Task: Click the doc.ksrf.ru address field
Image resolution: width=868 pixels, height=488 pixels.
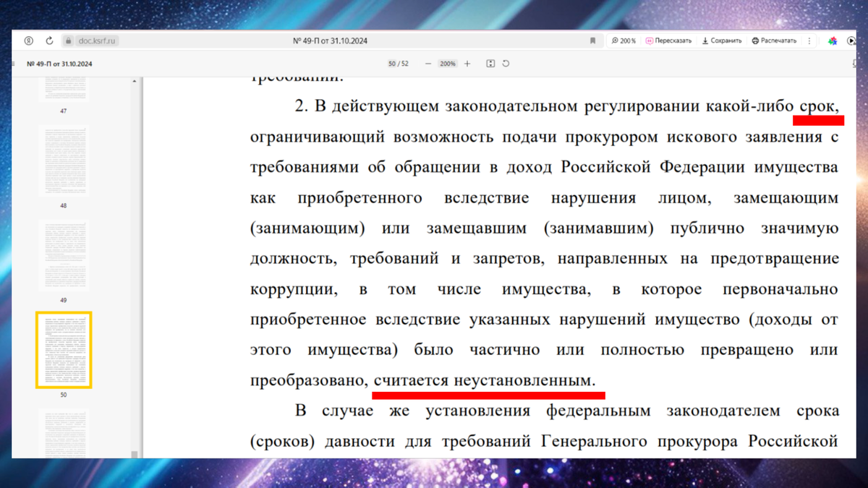Action: 98,41
